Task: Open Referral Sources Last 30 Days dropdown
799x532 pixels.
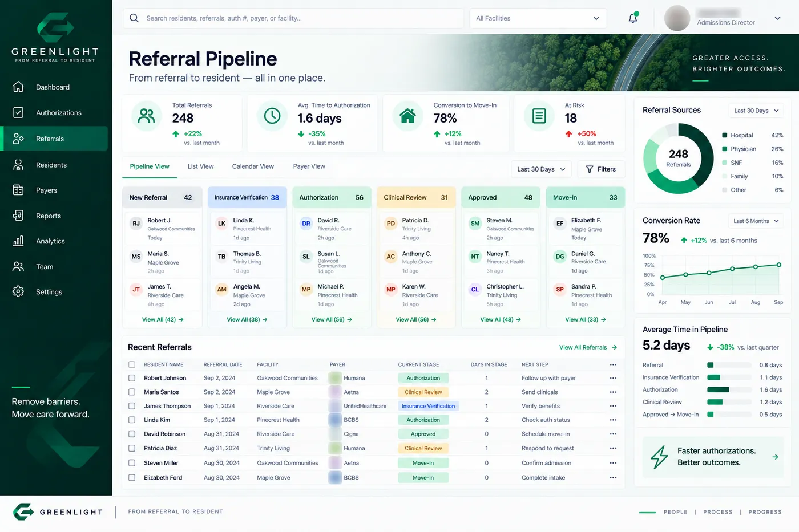Action: pyautogui.click(x=756, y=111)
